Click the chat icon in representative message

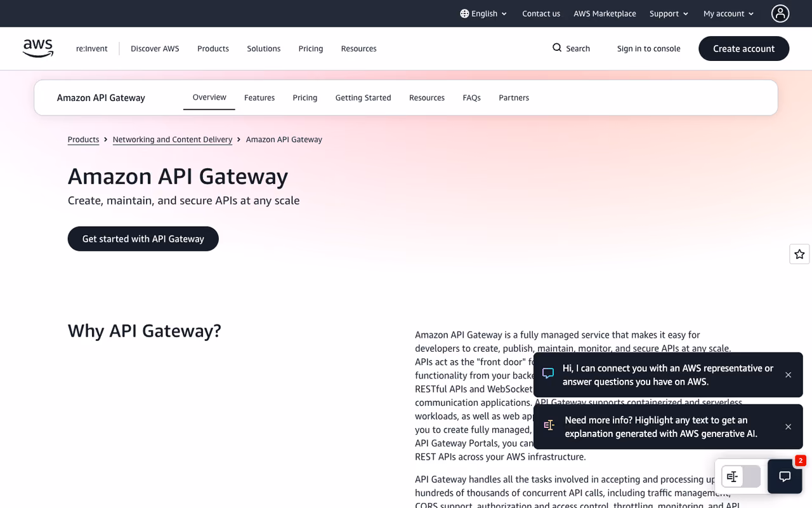tap(548, 373)
